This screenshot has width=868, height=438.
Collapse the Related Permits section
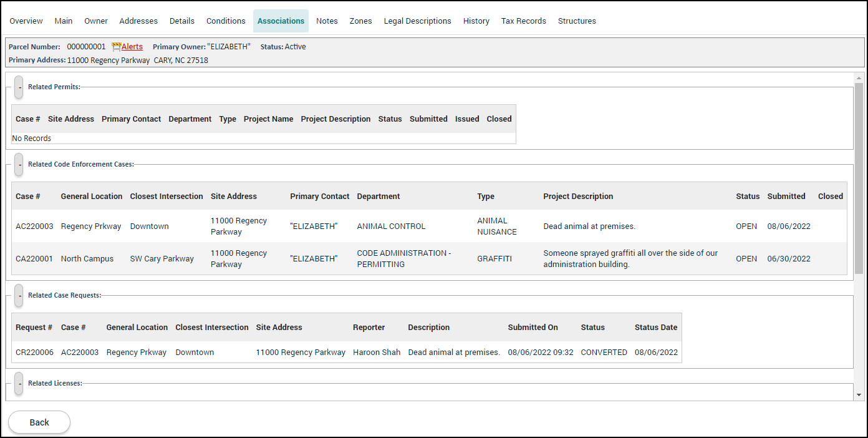19,87
